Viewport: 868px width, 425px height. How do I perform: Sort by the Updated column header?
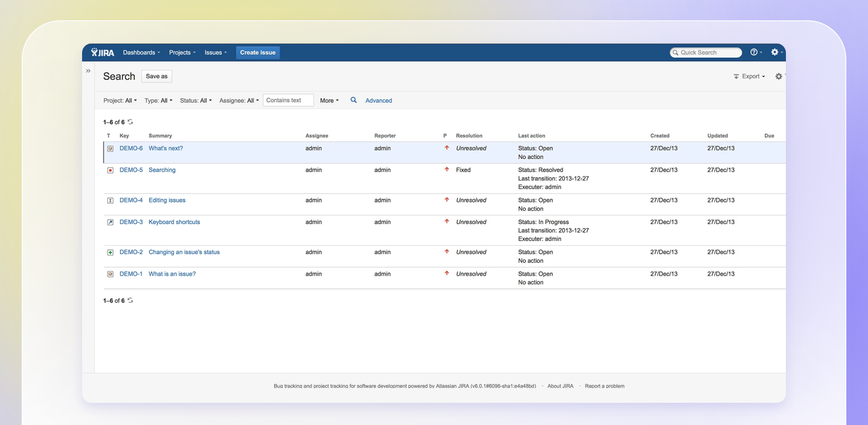click(718, 136)
